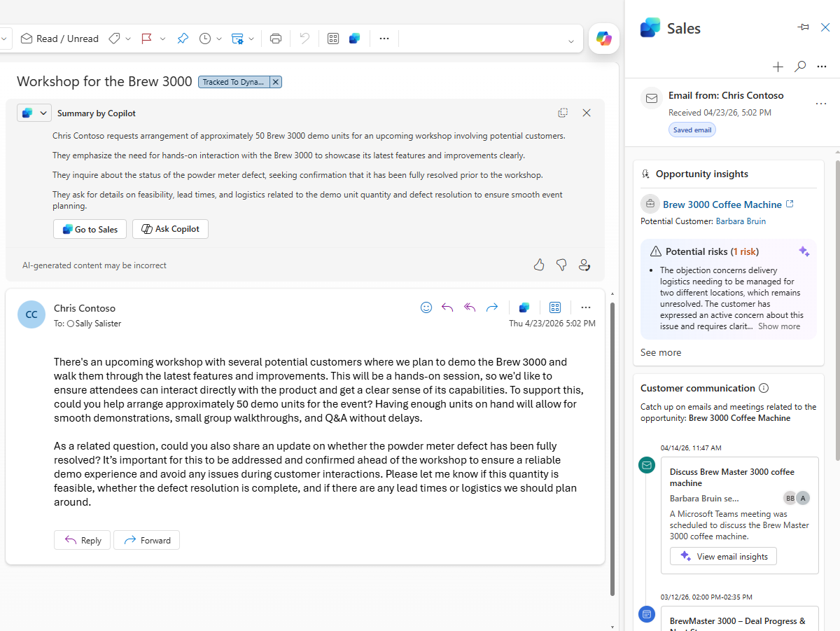Click the Read / Unread toolbar button

pyautogui.click(x=59, y=39)
